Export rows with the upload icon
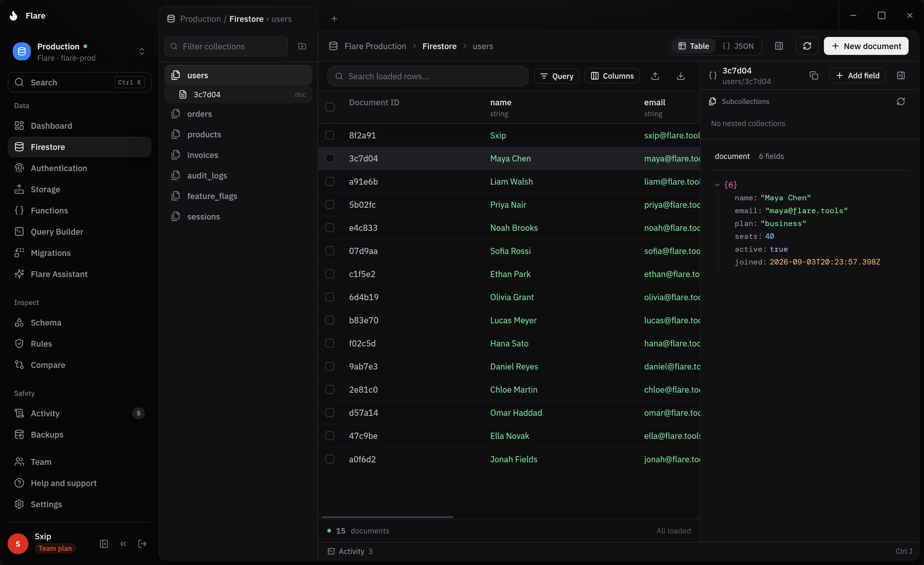The image size is (924, 565). [655, 76]
